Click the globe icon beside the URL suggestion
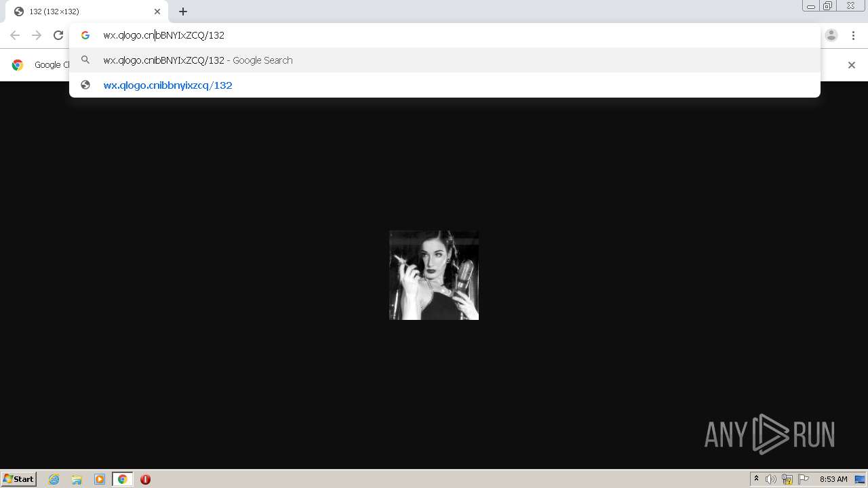Image resolution: width=868 pixels, height=488 pixels. tap(85, 85)
